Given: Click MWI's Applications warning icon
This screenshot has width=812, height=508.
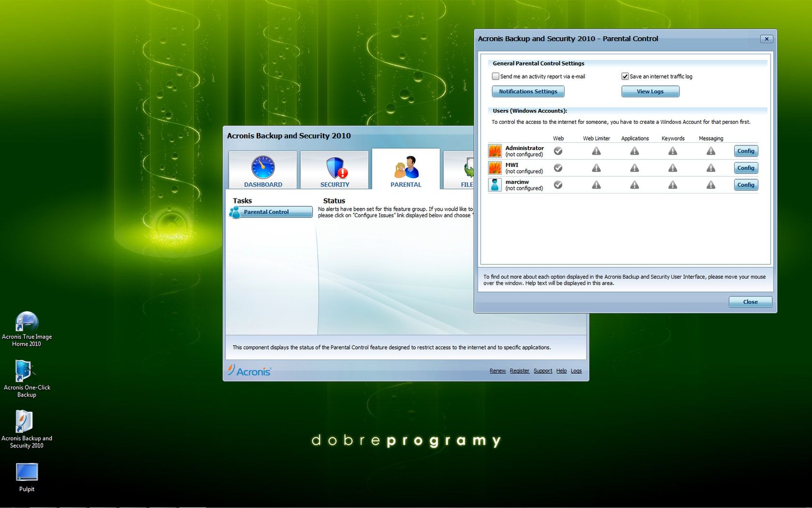Looking at the screenshot, I should (x=635, y=168).
